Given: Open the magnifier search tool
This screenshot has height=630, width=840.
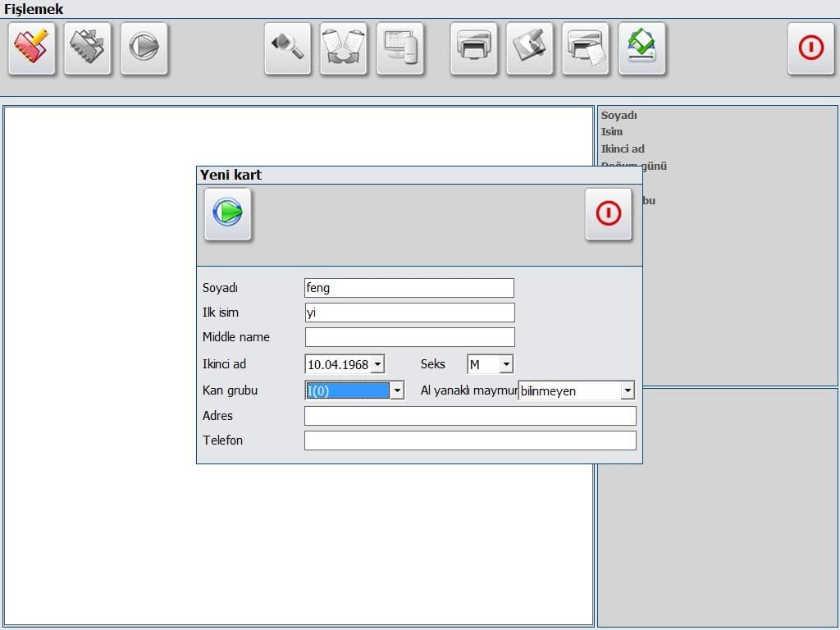Looking at the screenshot, I should point(288,48).
